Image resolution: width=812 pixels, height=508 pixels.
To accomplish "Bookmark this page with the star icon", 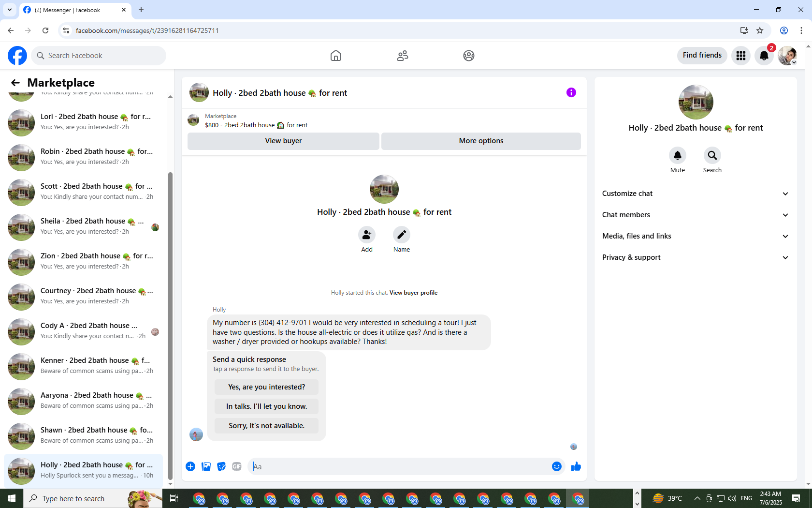I will tap(760, 30).
